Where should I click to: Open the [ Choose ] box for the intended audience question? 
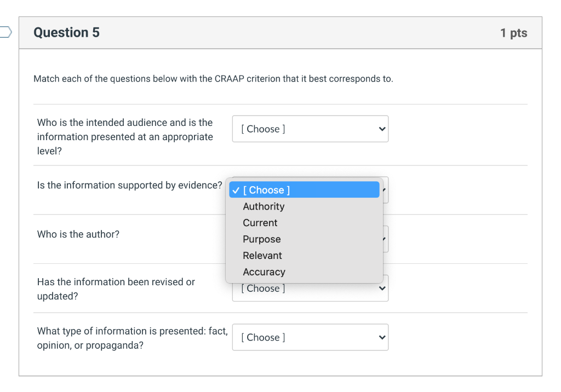point(310,129)
